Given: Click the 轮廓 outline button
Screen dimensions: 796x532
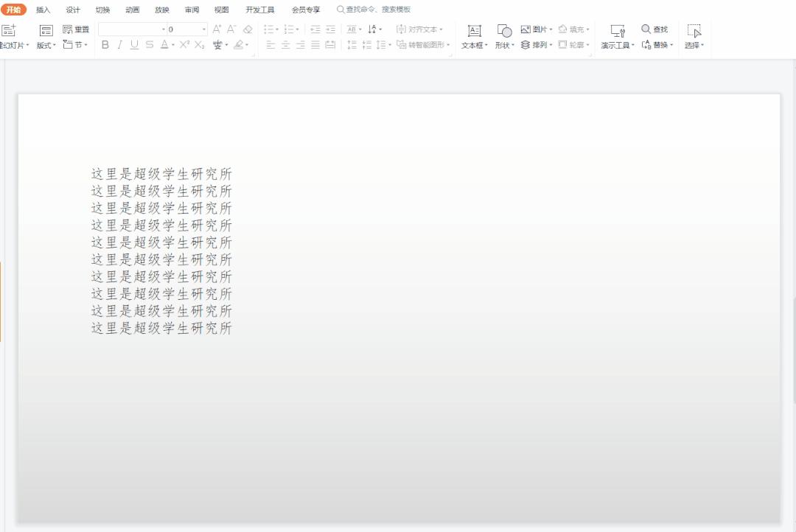Looking at the screenshot, I should pos(573,45).
